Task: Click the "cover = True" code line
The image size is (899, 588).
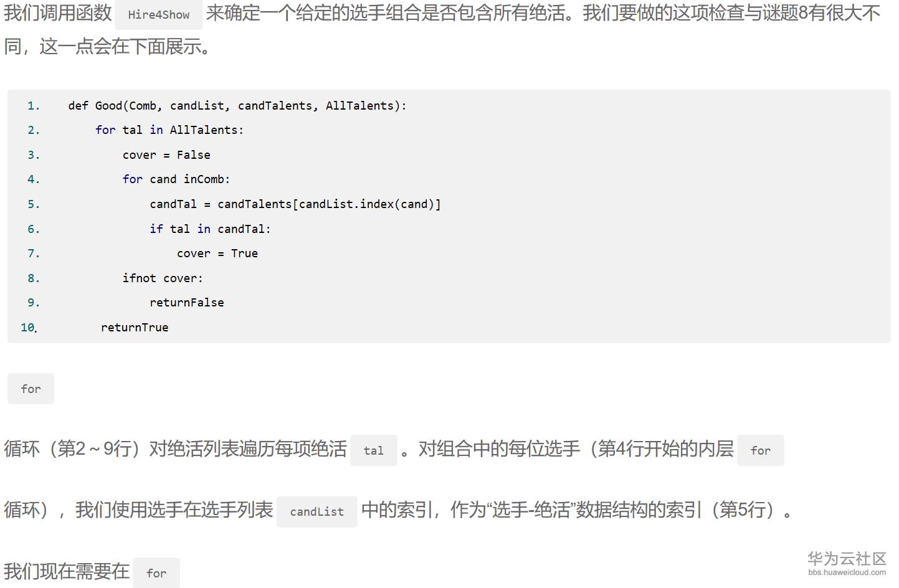Action: point(217,254)
